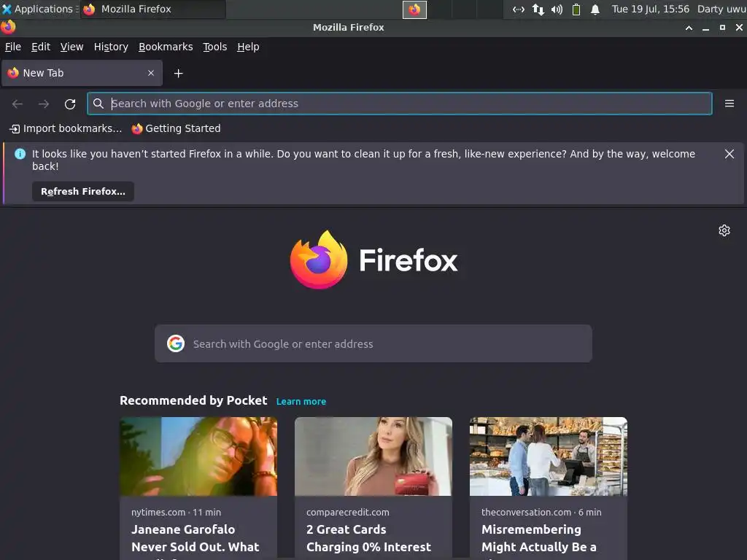Go forward using the forward arrow
Image resolution: width=747 pixels, height=560 pixels.
[x=43, y=104]
